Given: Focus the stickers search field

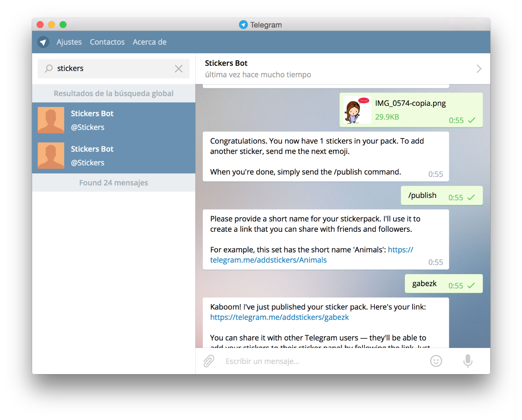Looking at the screenshot, I should (114, 68).
